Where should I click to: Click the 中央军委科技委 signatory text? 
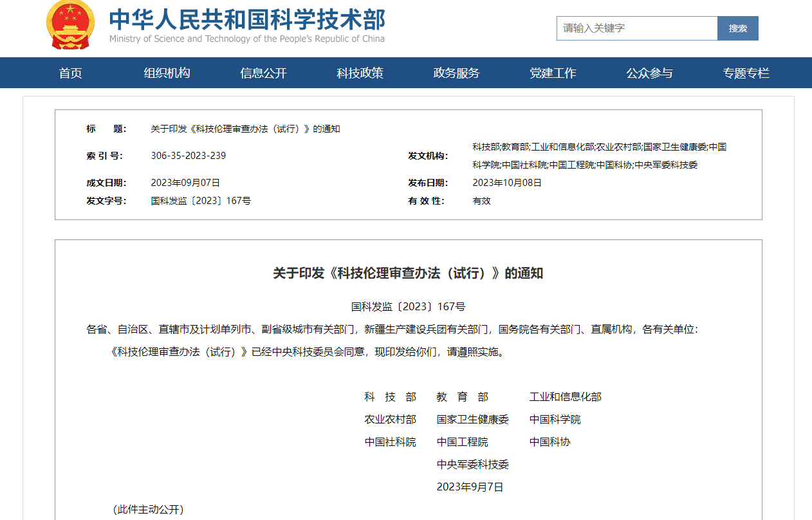point(472,465)
